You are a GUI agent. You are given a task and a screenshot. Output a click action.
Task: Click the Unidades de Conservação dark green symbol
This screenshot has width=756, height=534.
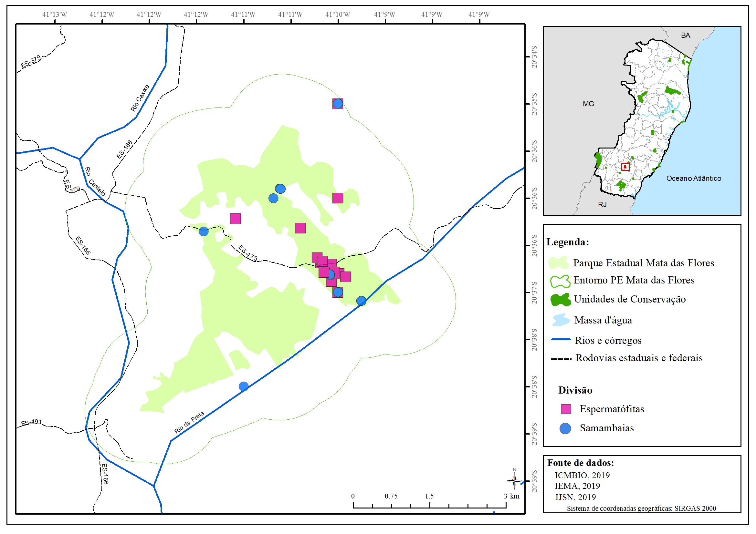561,300
